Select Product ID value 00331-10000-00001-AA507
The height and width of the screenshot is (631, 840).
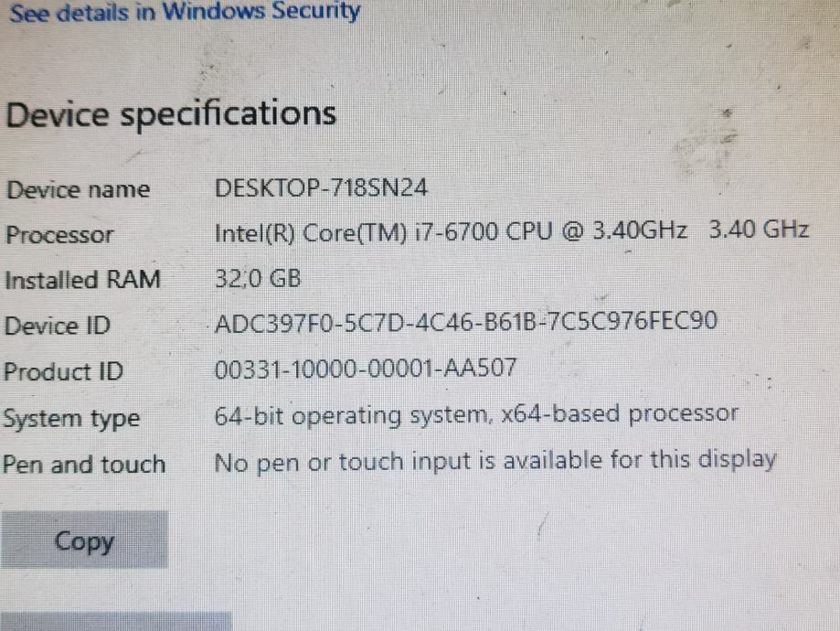click(x=365, y=369)
